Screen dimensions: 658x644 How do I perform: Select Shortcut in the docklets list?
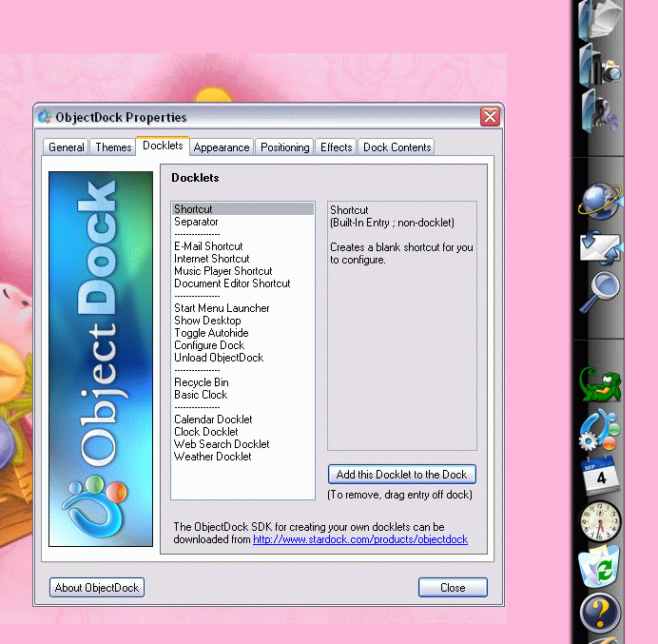[242, 209]
